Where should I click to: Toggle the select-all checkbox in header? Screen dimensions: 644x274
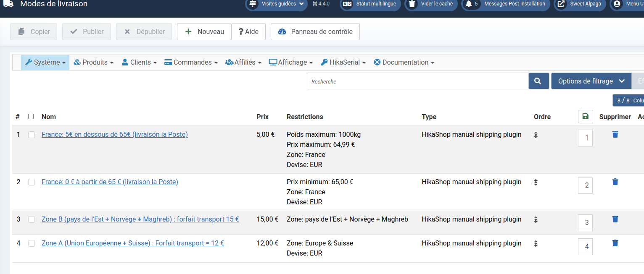tap(31, 117)
